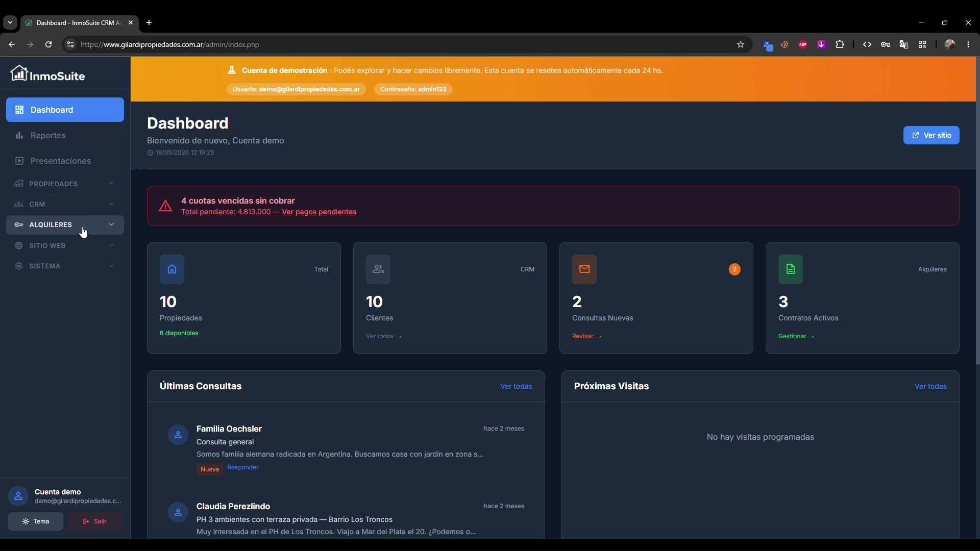Click the red warning triangle icon
This screenshot has height=551, width=980.
(165, 206)
